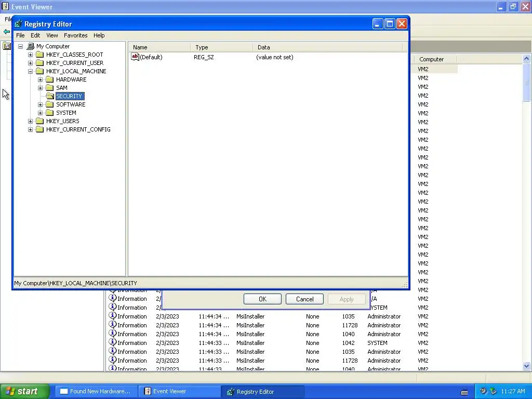
Task: Click the Event Viewer back arrow icon
Action: coord(6,32)
